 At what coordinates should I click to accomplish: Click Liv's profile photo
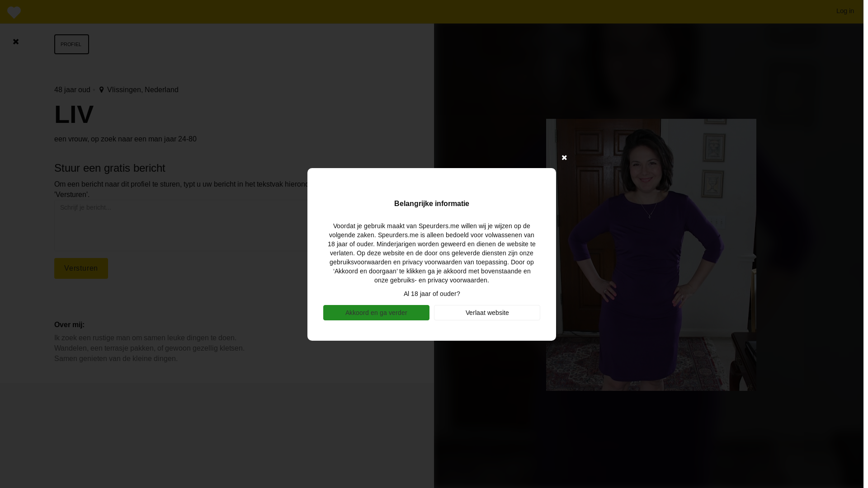pos(651,255)
